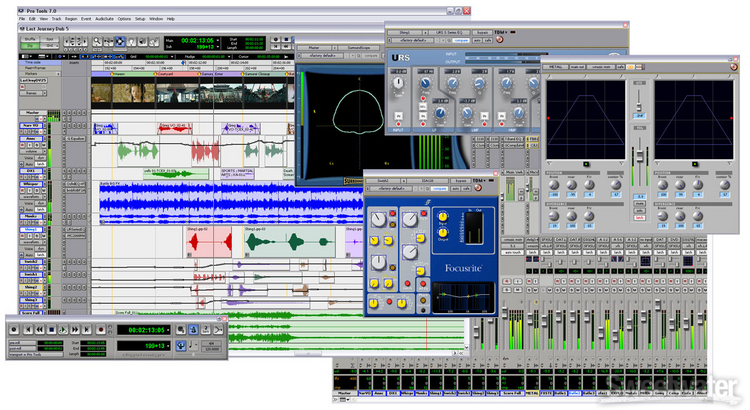Click the target icon in URS EQ header

[499, 39]
